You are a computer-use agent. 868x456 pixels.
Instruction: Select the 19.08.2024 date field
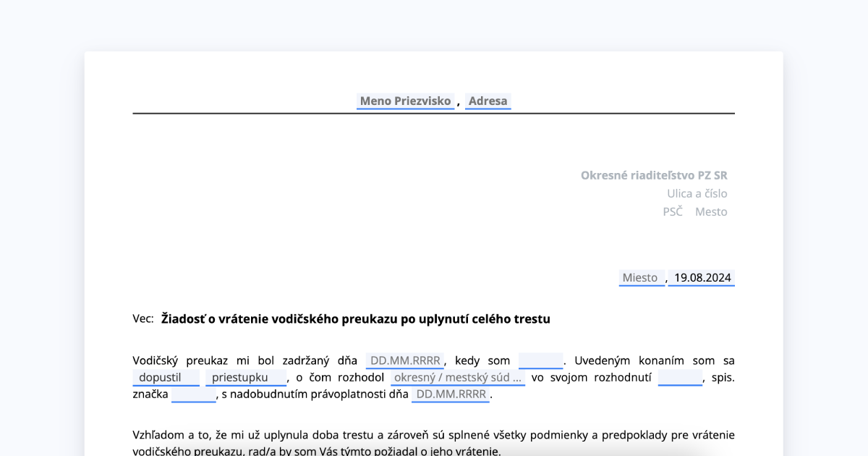click(700, 277)
